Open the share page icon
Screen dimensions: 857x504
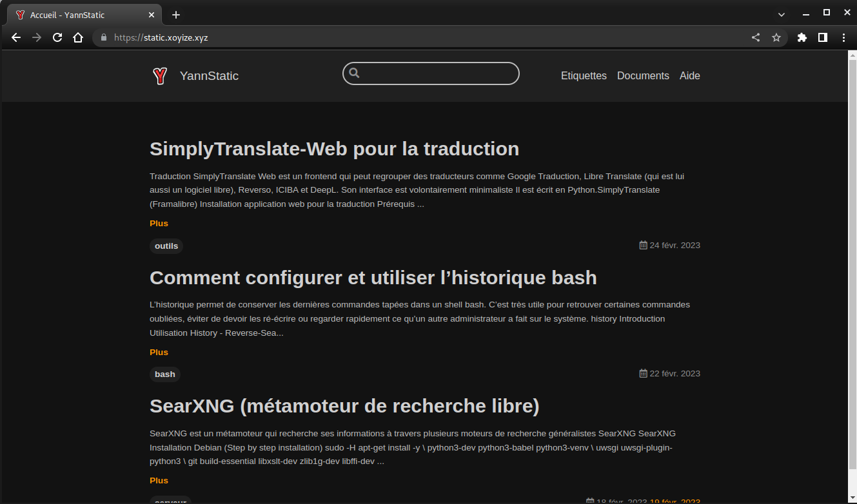pyautogui.click(x=756, y=37)
